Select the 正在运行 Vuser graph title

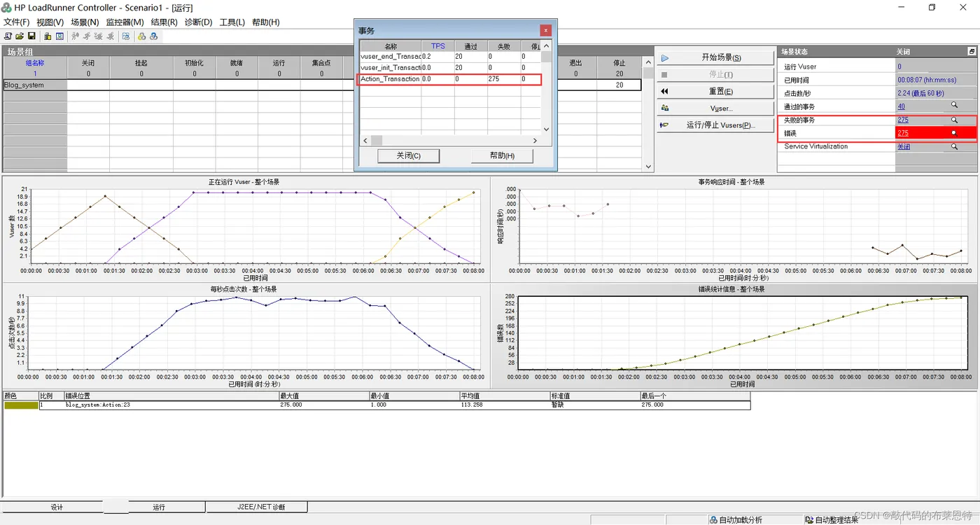[x=244, y=182]
